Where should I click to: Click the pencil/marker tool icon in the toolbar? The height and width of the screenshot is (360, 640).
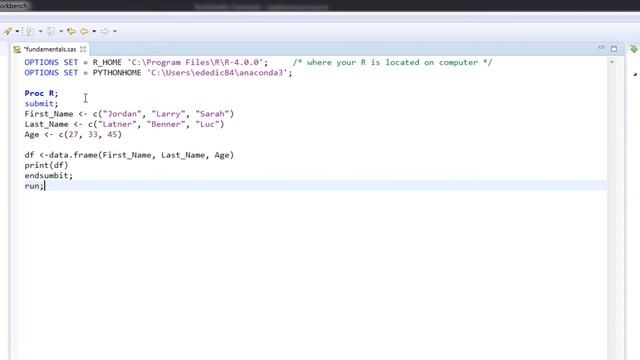tap(7, 31)
